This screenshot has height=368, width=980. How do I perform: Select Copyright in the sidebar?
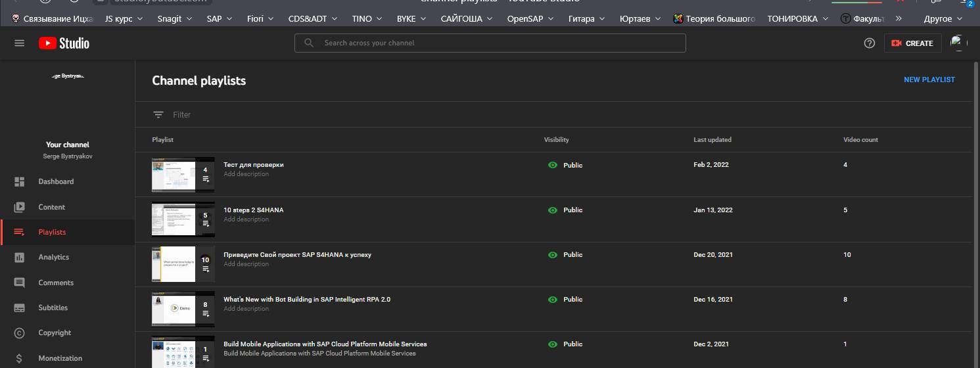coord(55,333)
